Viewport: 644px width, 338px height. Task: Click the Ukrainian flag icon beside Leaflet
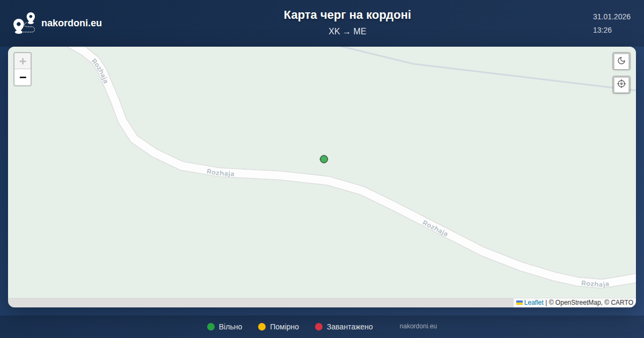coord(519,303)
